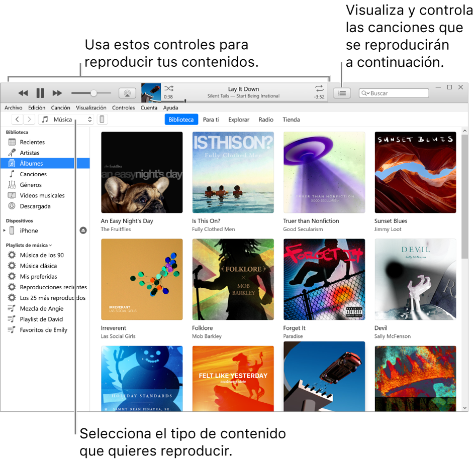Select iPhone under Dispositivos
The width and height of the screenshot is (476, 462).
click(x=29, y=230)
